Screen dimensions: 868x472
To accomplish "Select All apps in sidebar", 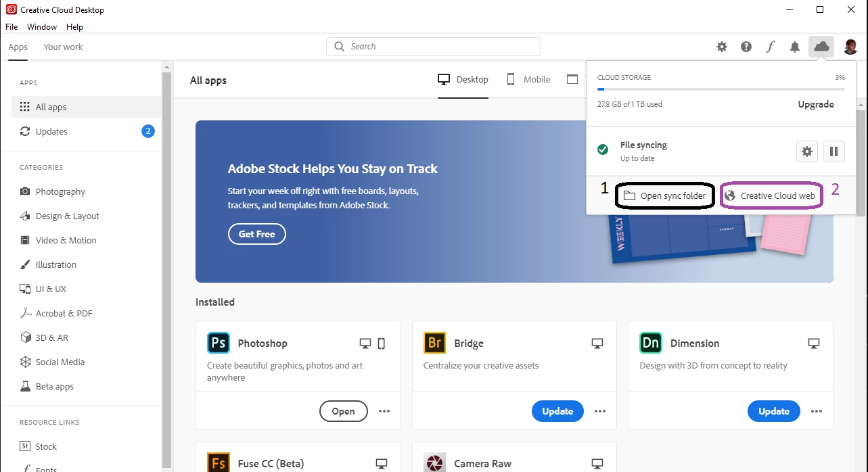I will coord(87,107).
